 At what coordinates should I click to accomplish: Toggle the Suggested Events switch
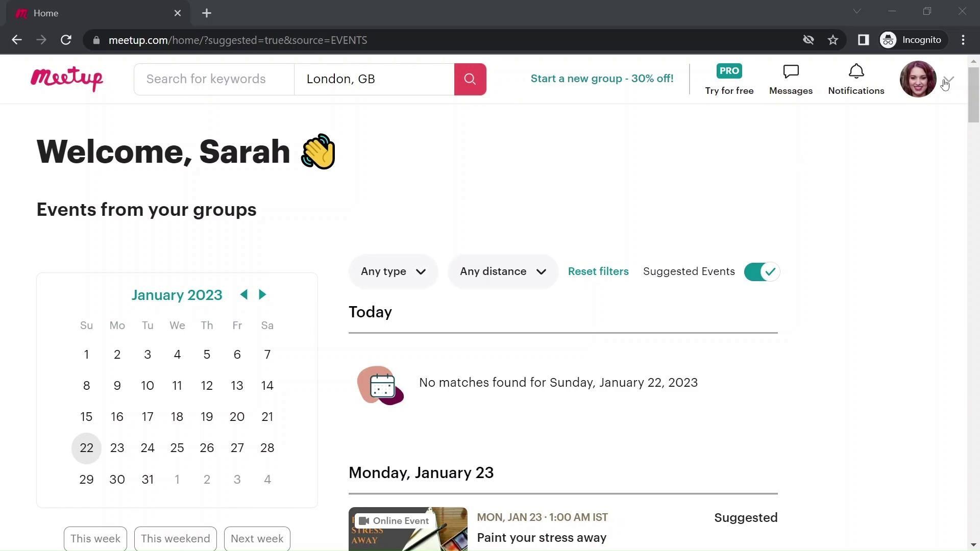pyautogui.click(x=761, y=271)
